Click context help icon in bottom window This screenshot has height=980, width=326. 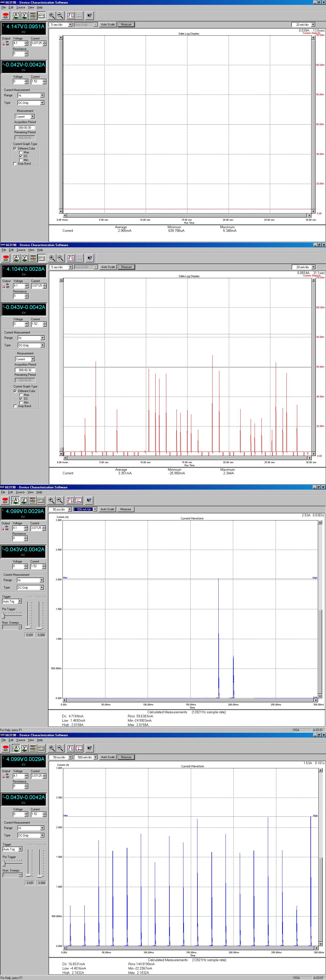(90, 748)
